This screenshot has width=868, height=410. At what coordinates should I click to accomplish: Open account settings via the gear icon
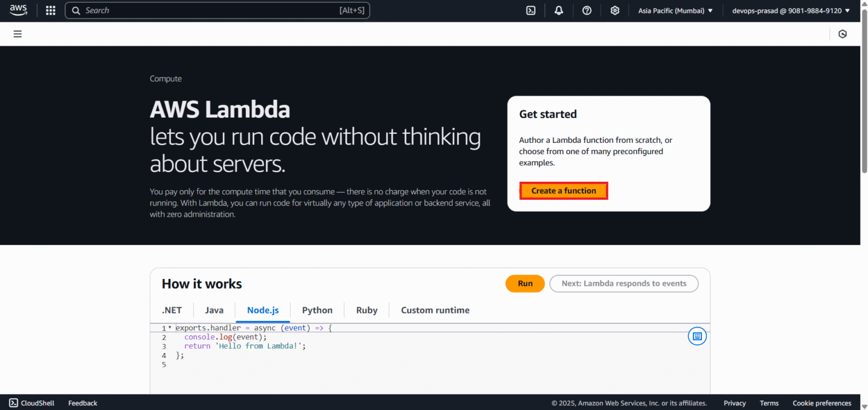coord(615,10)
